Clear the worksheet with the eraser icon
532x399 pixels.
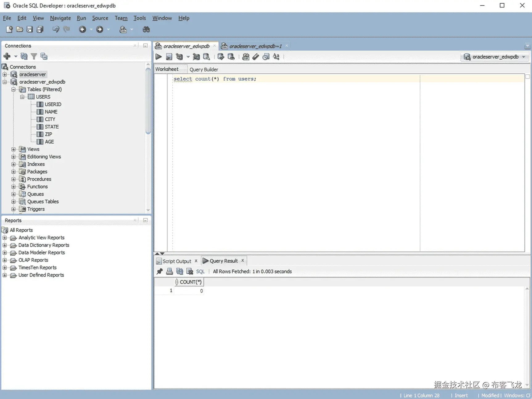(x=256, y=56)
